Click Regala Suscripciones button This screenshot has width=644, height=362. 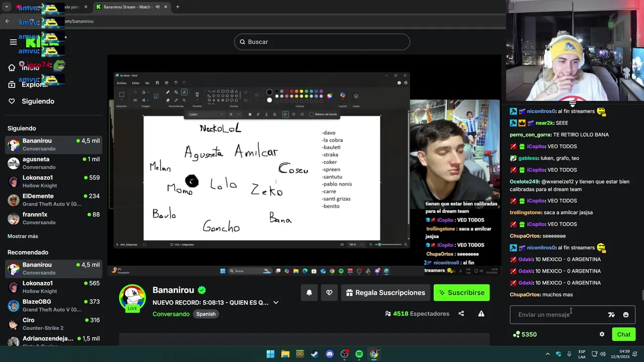386,293
